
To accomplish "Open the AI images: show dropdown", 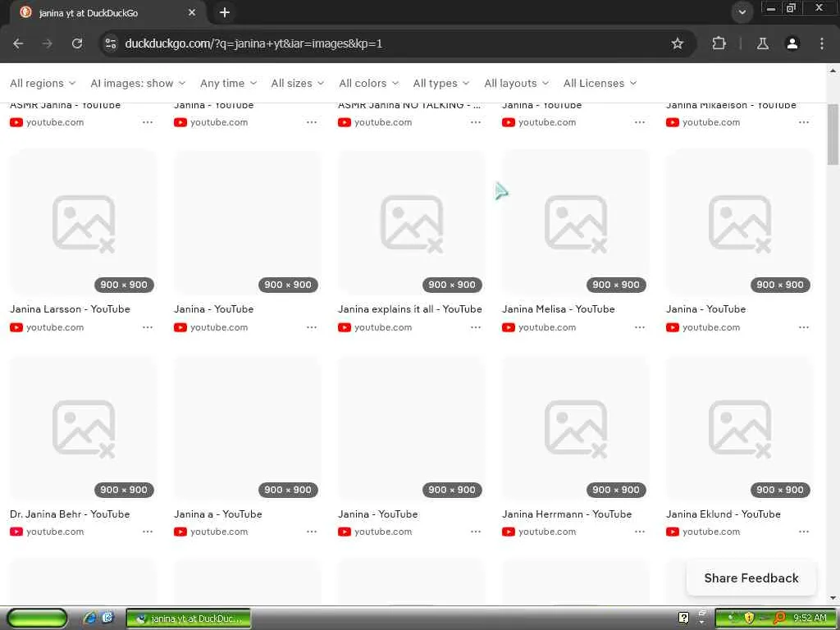I will [x=138, y=83].
